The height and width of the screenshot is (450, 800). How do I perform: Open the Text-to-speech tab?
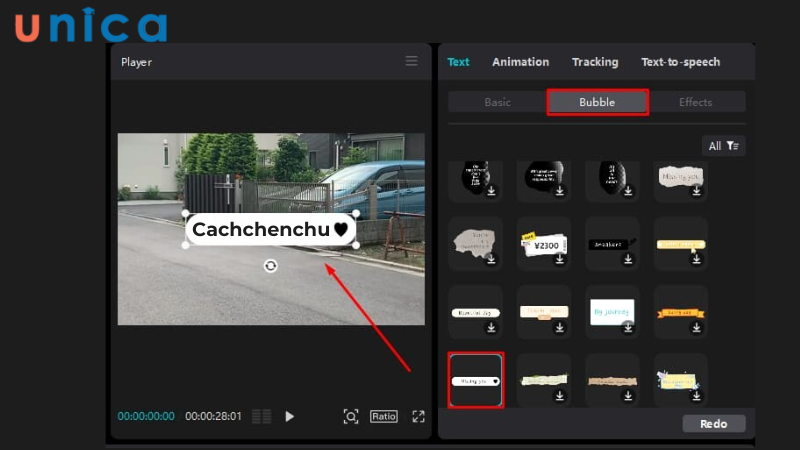(x=681, y=62)
